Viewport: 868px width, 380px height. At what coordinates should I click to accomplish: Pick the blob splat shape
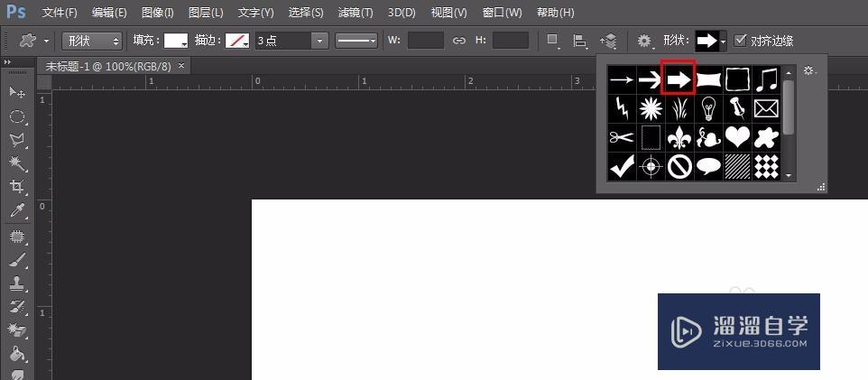click(x=766, y=138)
